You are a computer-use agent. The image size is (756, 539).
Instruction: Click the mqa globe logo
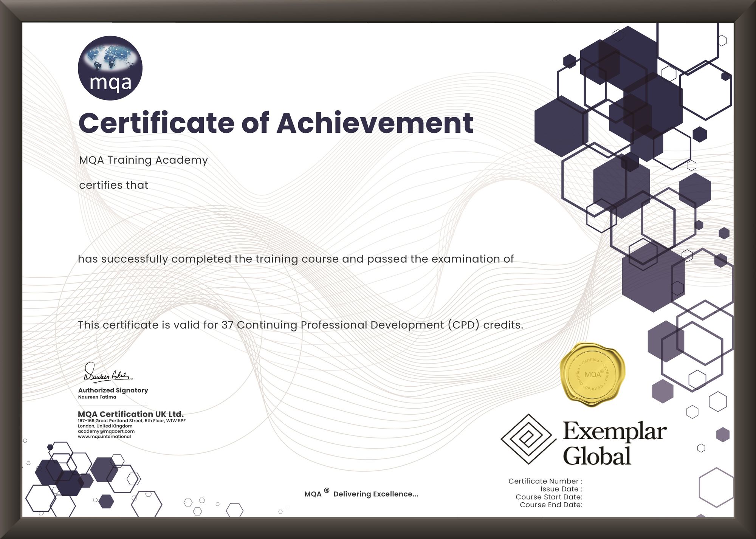coord(110,68)
